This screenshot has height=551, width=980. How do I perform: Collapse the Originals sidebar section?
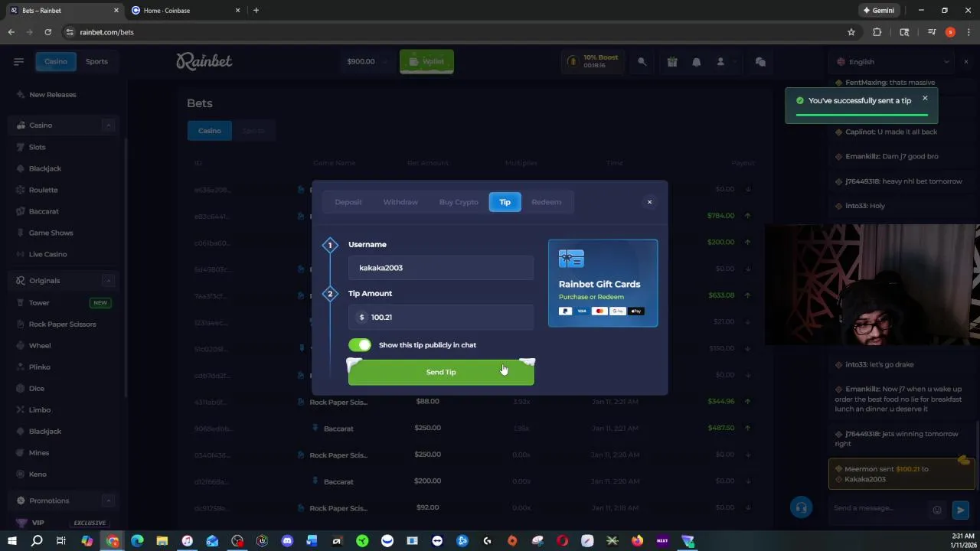108,281
